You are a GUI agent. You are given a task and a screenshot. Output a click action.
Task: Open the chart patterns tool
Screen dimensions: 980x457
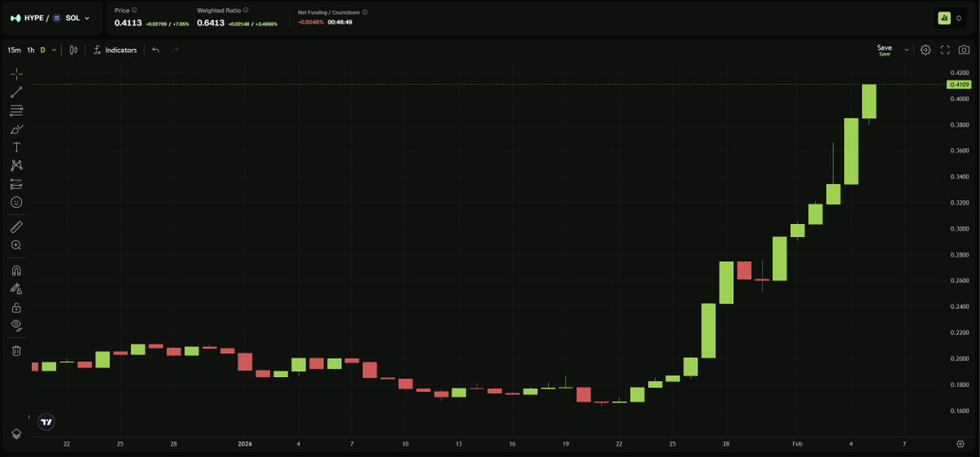[x=16, y=165]
